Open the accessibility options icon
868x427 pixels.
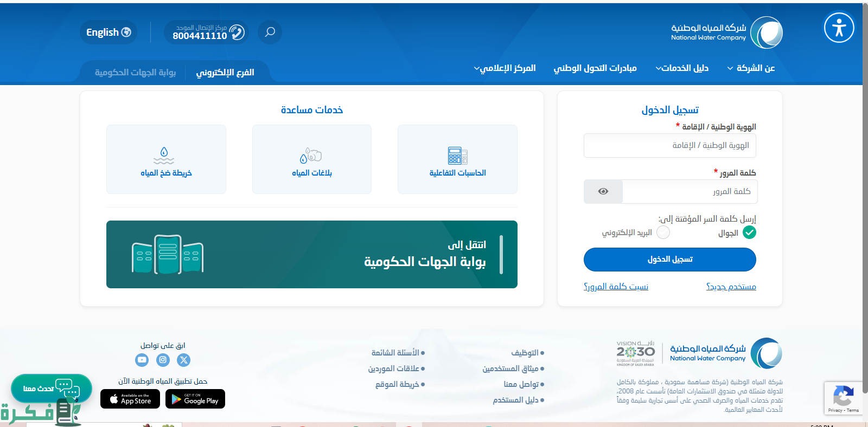click(839, 28)
